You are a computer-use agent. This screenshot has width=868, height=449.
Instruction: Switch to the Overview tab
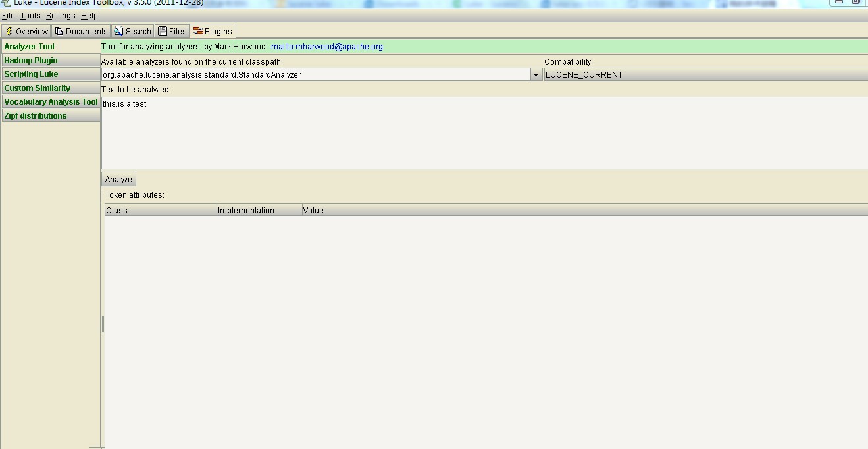(x=26, y=31)
